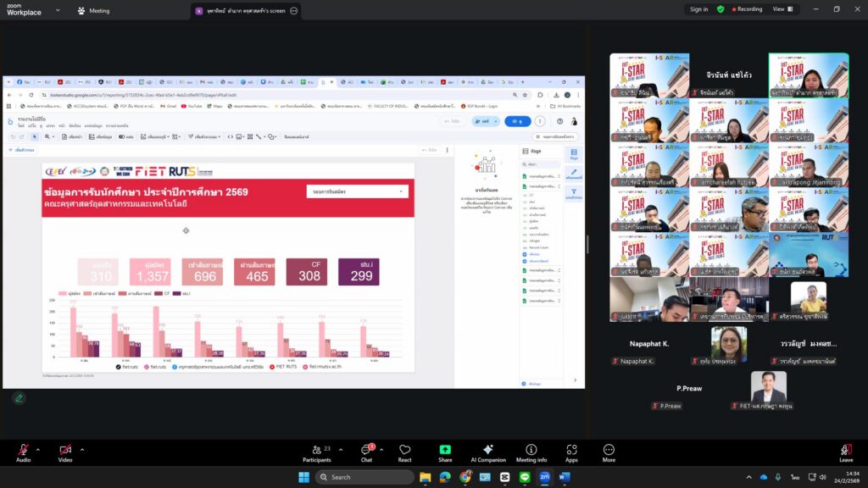Screen dimensions: 868x488
Task: Open the More options menu
Action: [609, 450]
